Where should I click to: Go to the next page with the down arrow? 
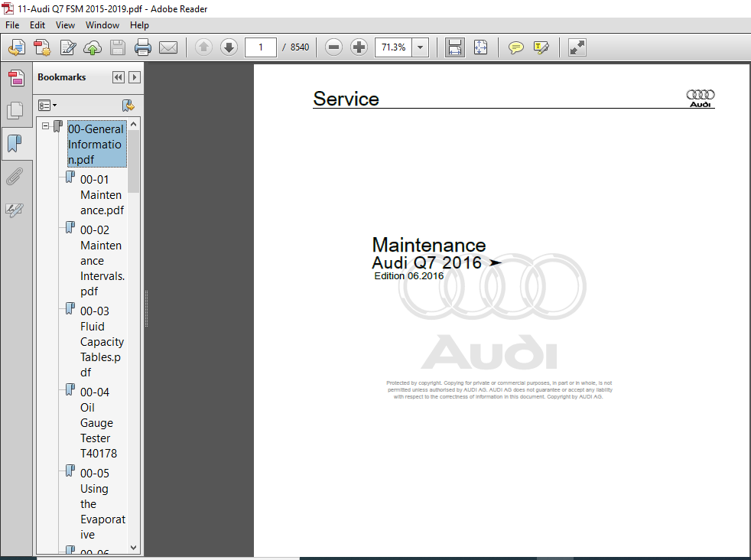229,47
